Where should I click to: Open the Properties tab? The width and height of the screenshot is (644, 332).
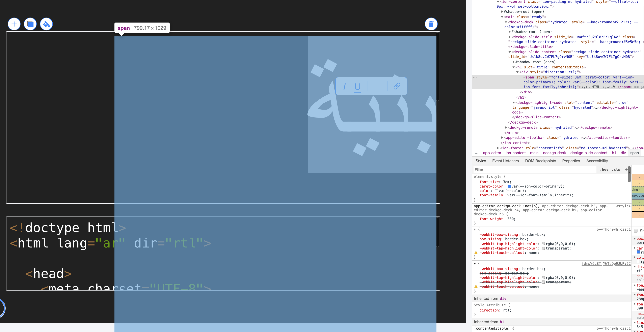click(x=571, y=161)
